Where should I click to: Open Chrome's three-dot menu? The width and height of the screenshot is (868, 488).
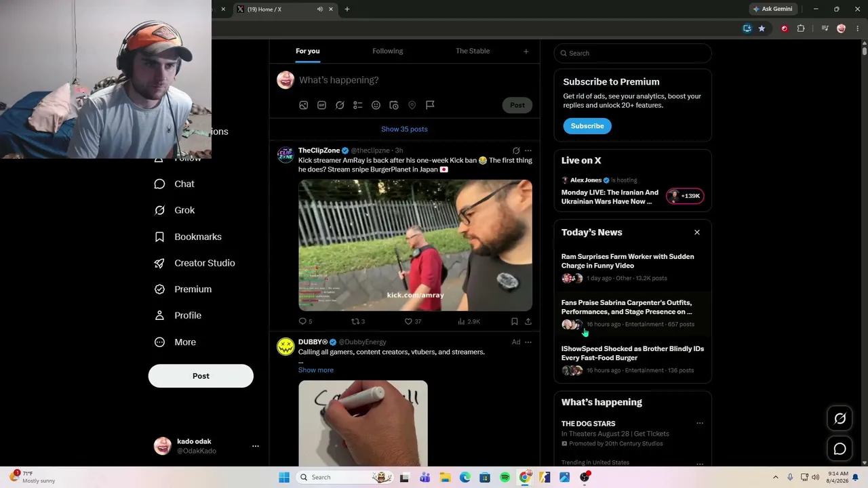(858, 28)
